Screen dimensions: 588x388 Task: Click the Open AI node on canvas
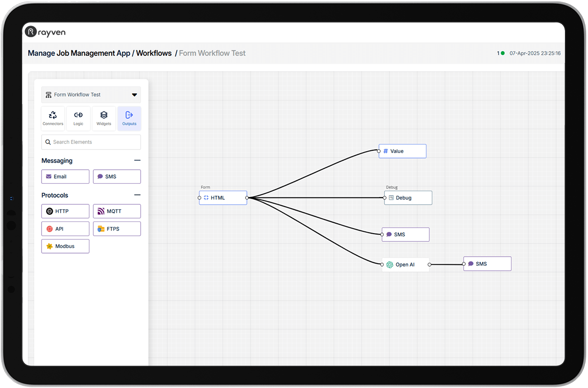(405, 264)
